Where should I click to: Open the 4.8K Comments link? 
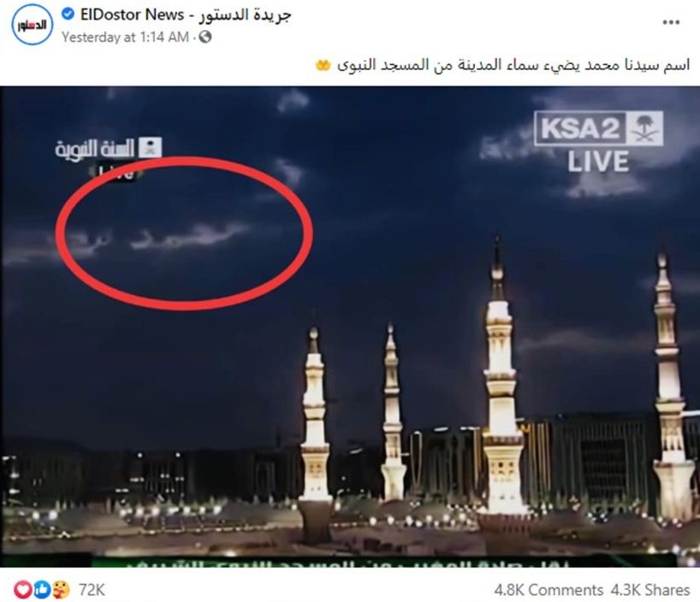(x=549, y=590)
